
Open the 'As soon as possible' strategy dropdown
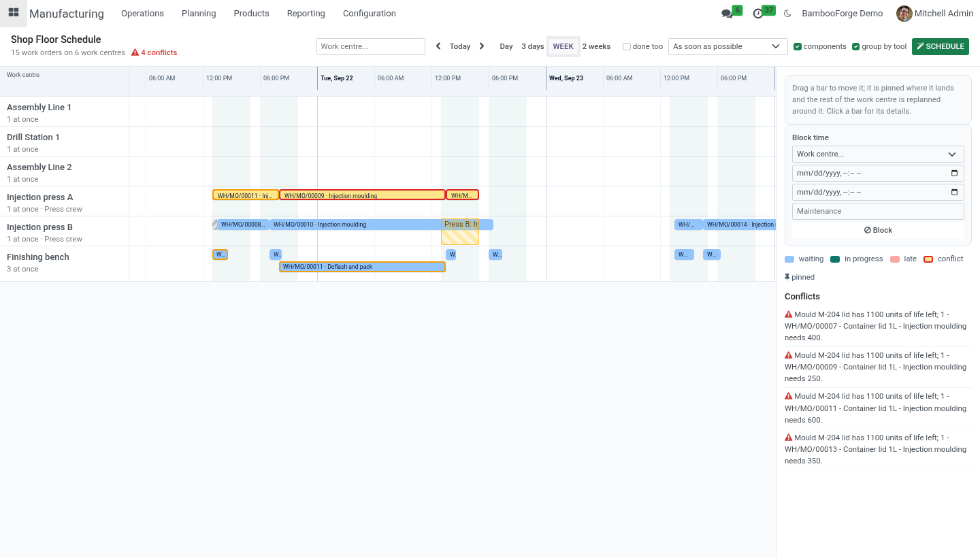click(x=728, y=46)
